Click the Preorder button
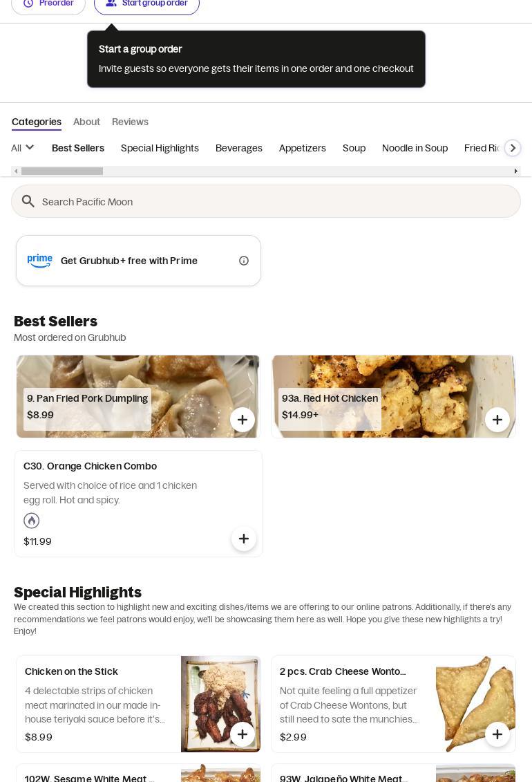The width and height of the screenshot is (532, 782). [48, 4]
